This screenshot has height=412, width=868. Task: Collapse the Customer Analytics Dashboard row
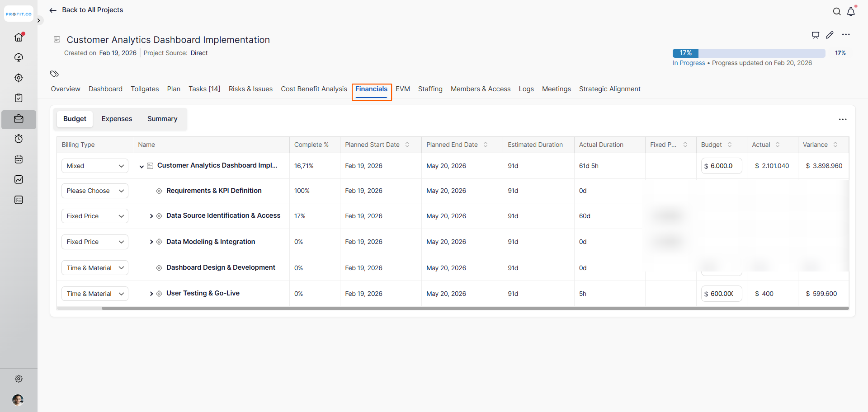(x=142, y=166)
